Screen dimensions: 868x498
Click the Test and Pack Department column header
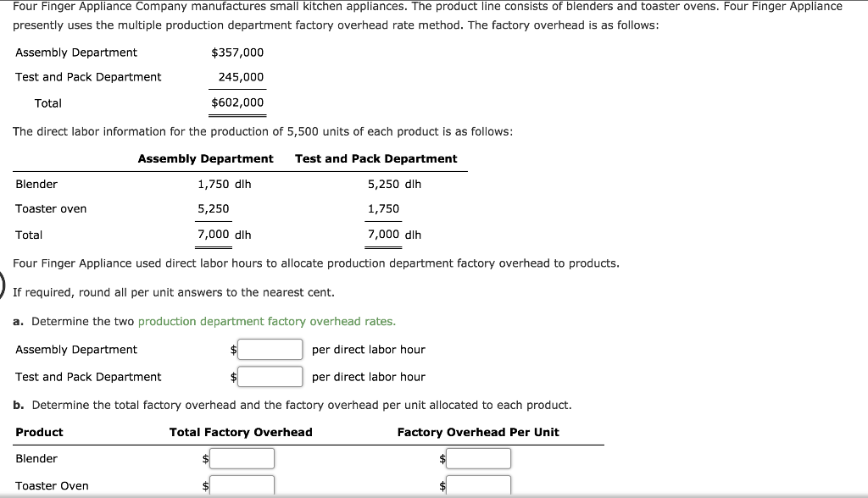(376, 158)
